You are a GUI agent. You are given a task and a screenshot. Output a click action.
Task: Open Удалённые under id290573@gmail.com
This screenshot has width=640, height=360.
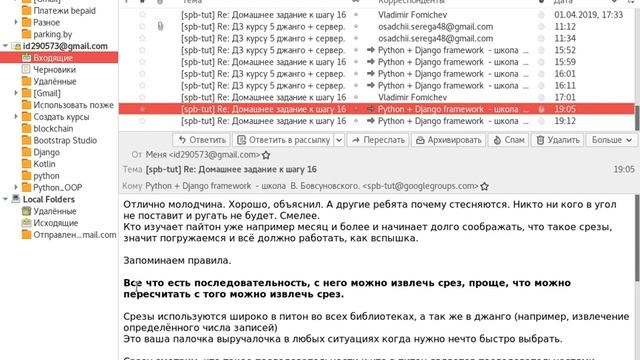tap(55, 82)
